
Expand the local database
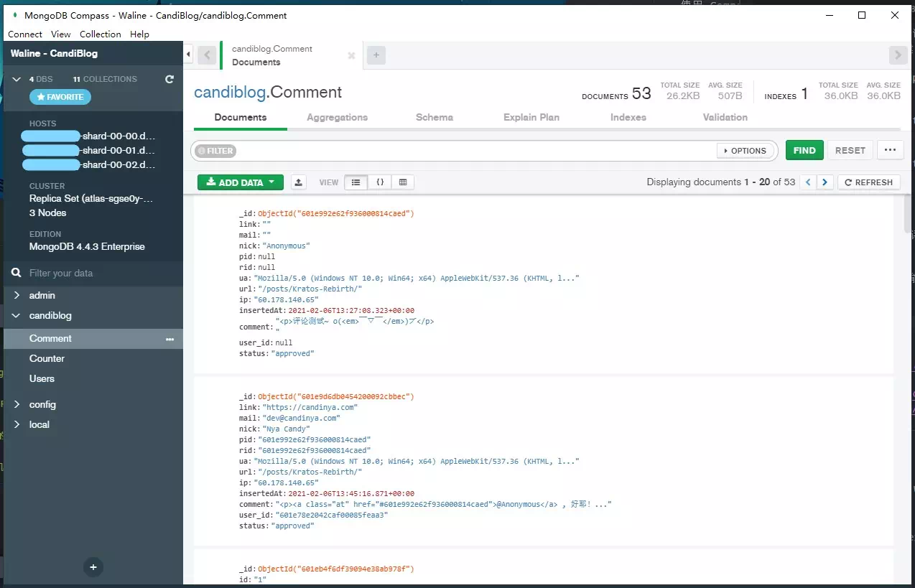[x=17, y=425]
